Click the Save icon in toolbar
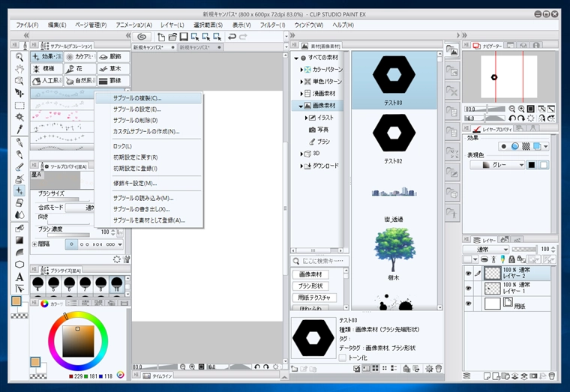Screen dimensions: 570x392 184,37
